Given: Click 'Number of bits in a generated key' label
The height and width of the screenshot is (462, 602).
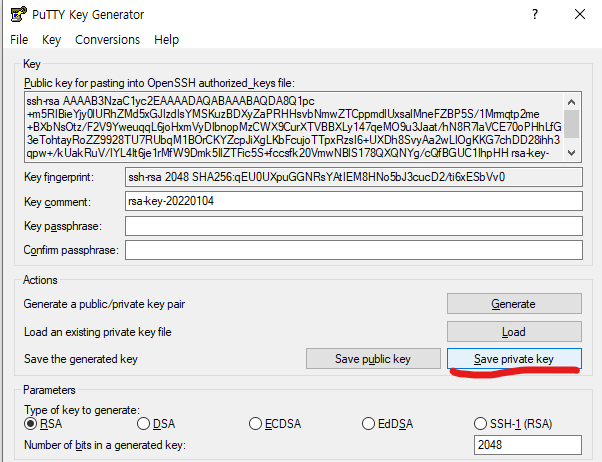Looking at the screenshot, I should [105, 445].
